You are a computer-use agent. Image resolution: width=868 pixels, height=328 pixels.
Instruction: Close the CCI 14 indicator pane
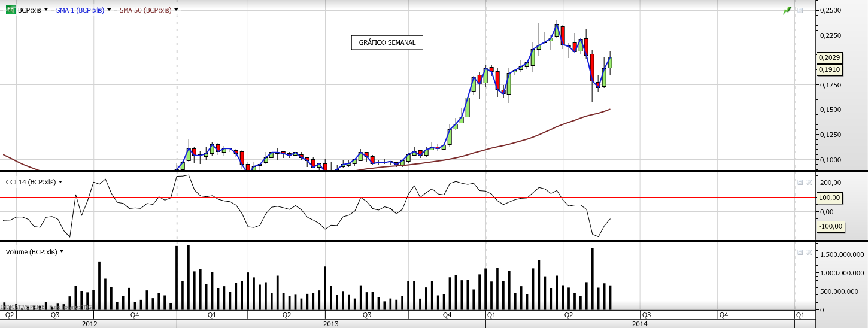[x=808, y=182]
